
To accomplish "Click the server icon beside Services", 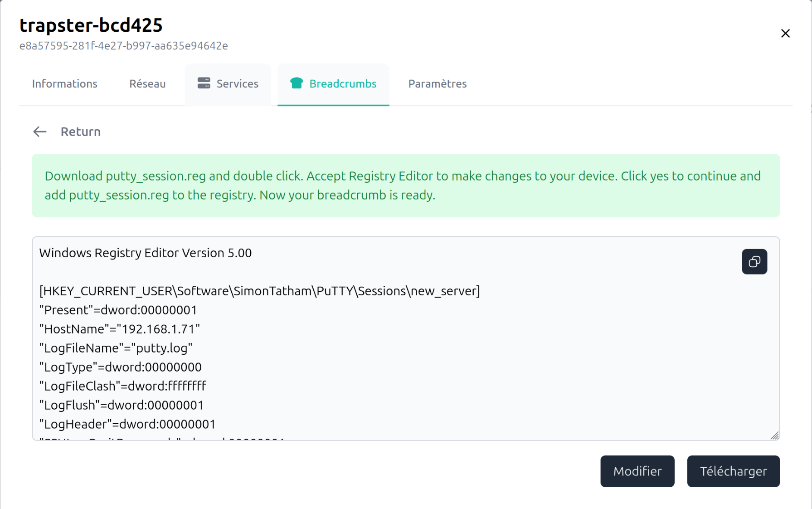I will (x=204, y=83).
